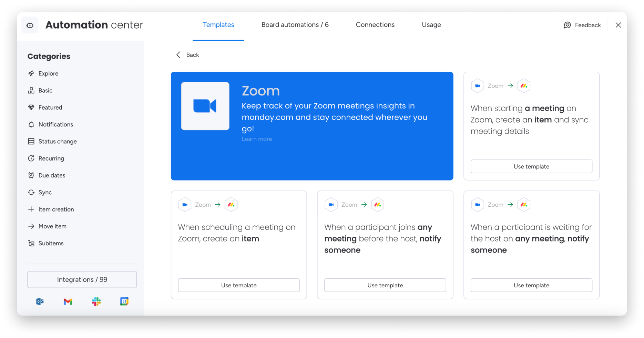Click the Notifications bell icon
The width and height of the screenshot is (644, 338).
click(x=31, y=124)
